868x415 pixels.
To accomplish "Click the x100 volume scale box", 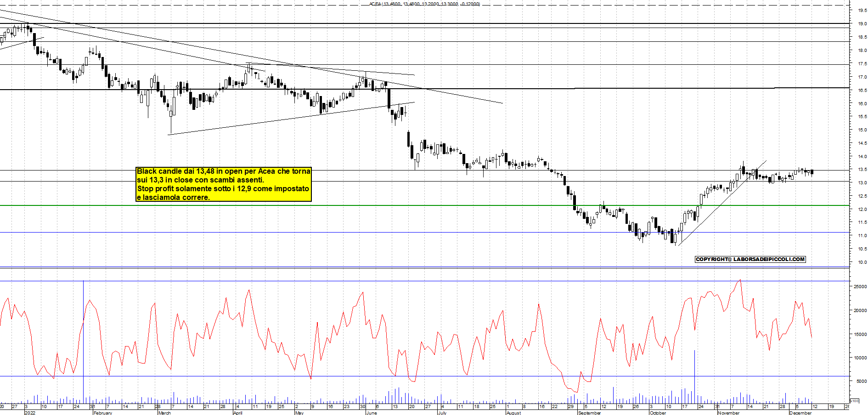I will (x=854, y=401).
